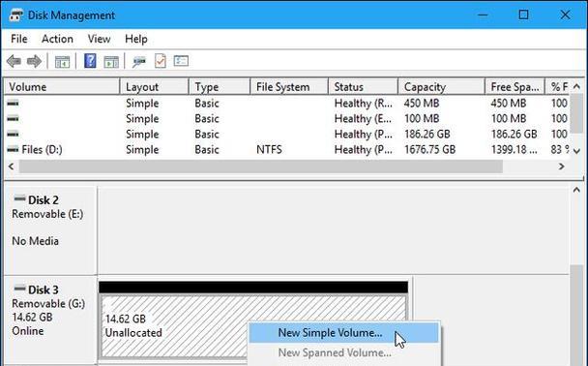588x366 pixels.
Task: Click 'No Media' text under Disk 2
Action: tap(35, 241)
